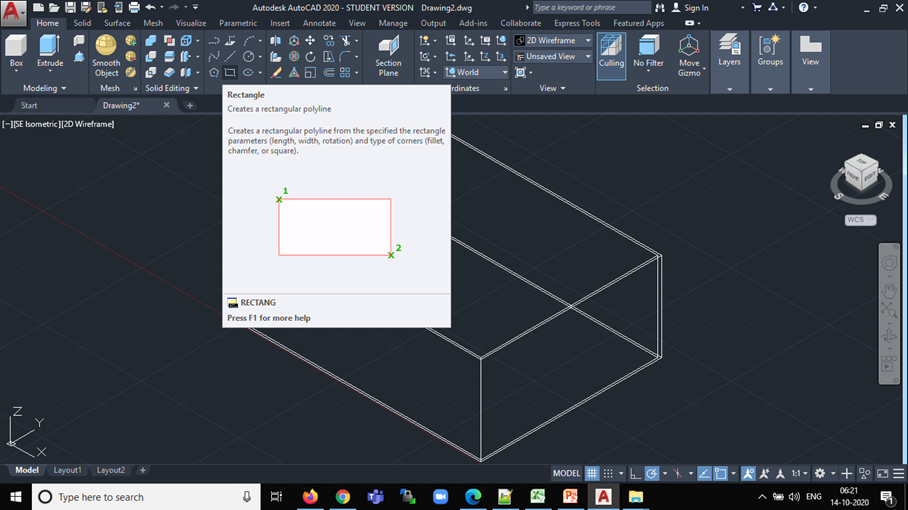Click the Customization hamburger icon in status bar

pyautogui.click(x=898, y=474)
